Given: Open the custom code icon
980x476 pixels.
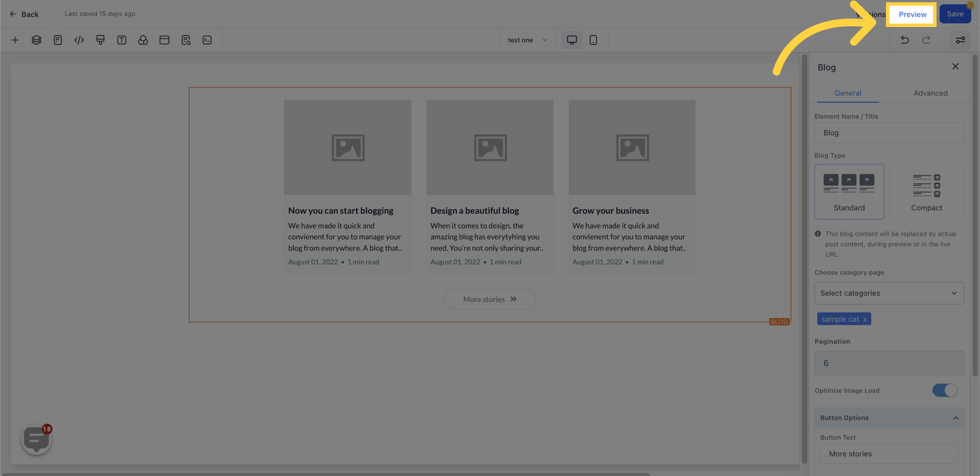Looking at the screenshot, I should pyautogui.click(x=79, y=40).
